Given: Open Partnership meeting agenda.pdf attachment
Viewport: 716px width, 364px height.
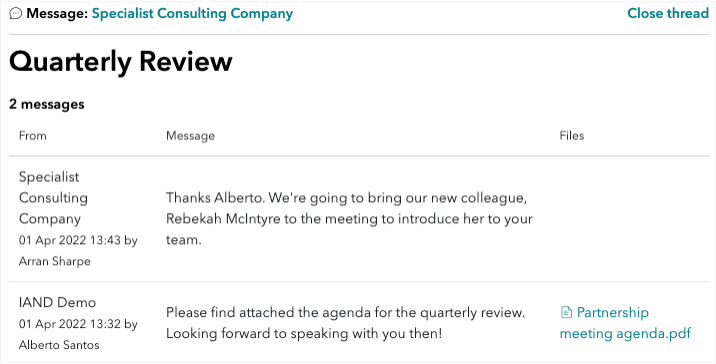Looking at the screenshot, I should click(x=625, y=323).
